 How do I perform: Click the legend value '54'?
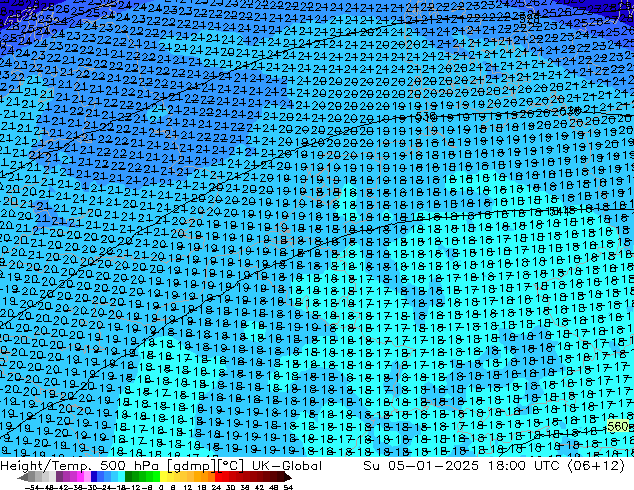coord(288,488)
